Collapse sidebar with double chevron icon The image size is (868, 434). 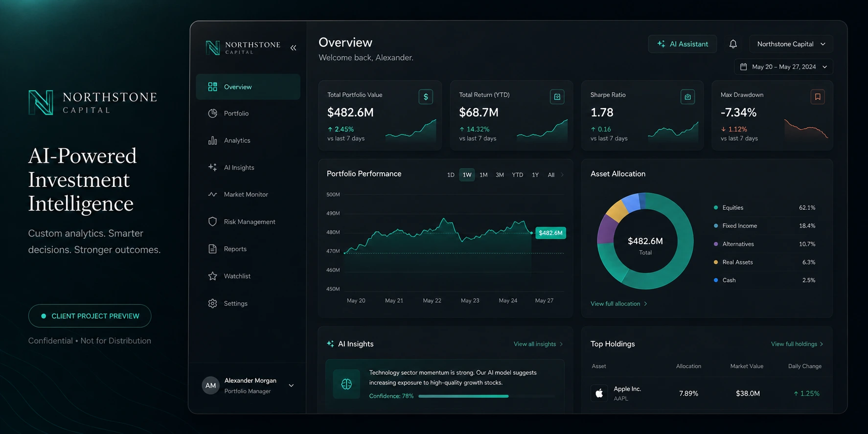293,48
